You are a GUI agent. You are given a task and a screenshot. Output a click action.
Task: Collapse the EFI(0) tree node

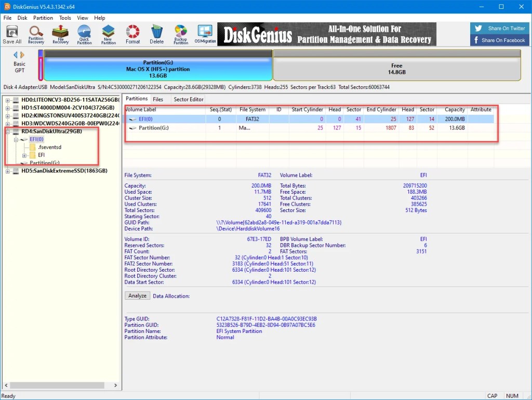coord(16,139)
